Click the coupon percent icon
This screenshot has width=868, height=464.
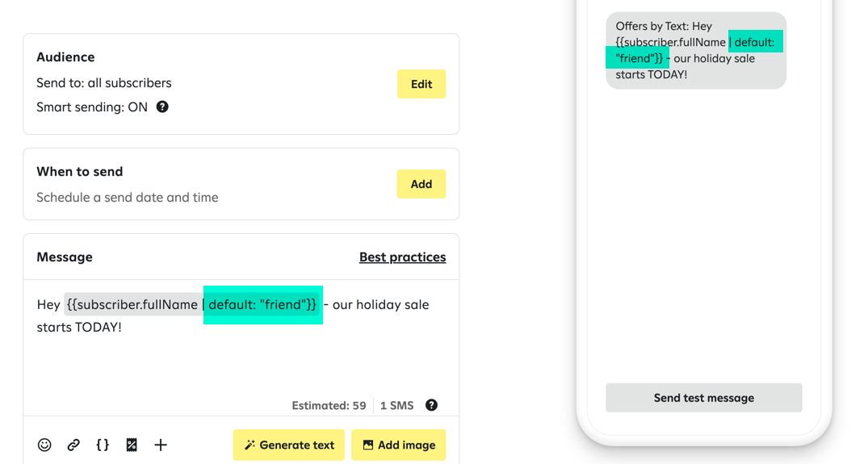(x=132, y=445)
